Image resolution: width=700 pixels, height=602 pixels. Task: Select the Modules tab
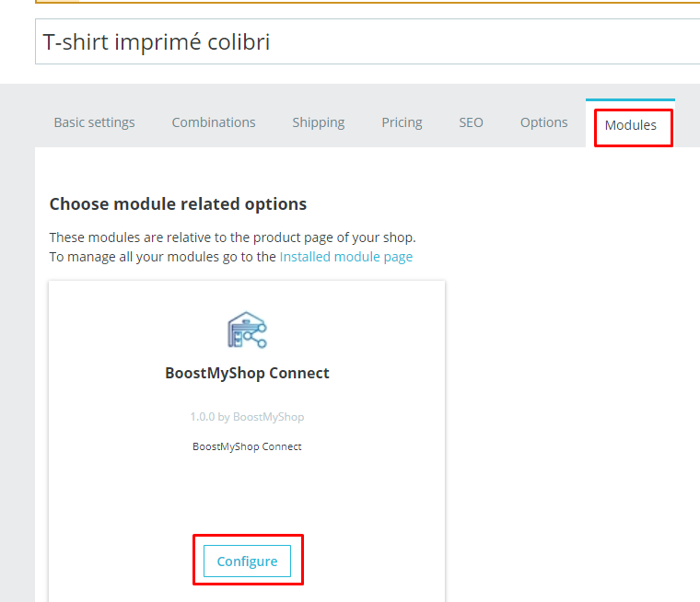(630, 125)
